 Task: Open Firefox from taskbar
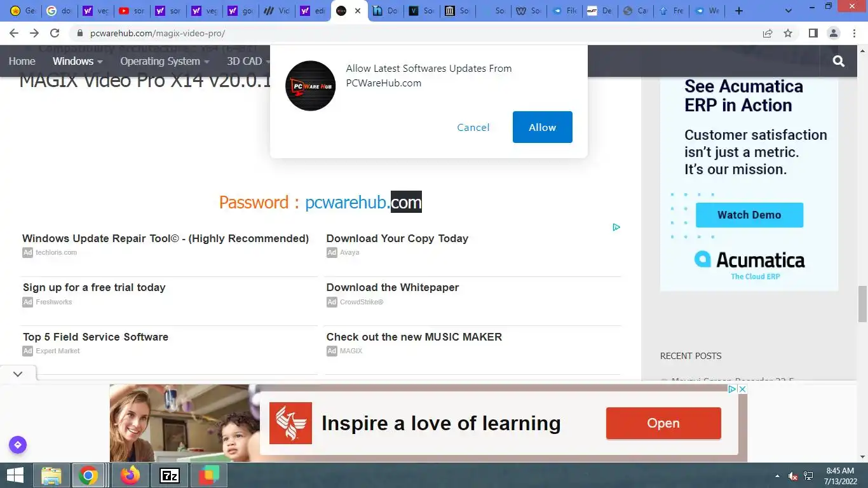point(130,475)
